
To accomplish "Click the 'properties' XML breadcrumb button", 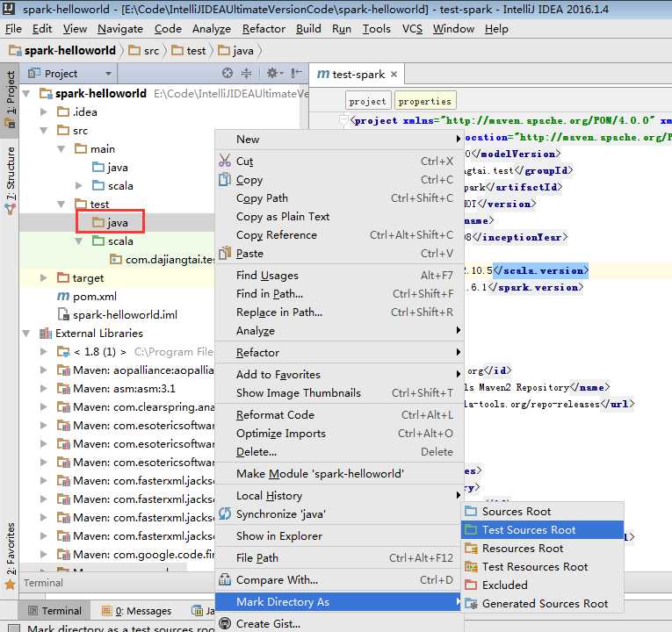I will [424, 101].
